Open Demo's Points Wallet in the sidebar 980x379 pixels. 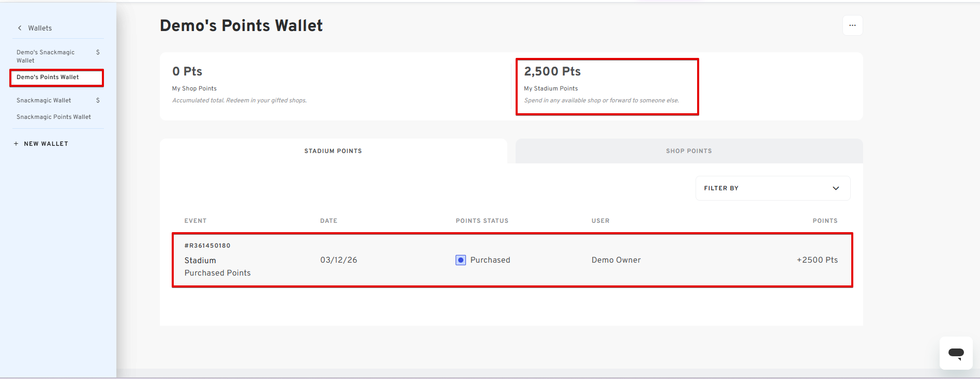click(x=48, y=77)
